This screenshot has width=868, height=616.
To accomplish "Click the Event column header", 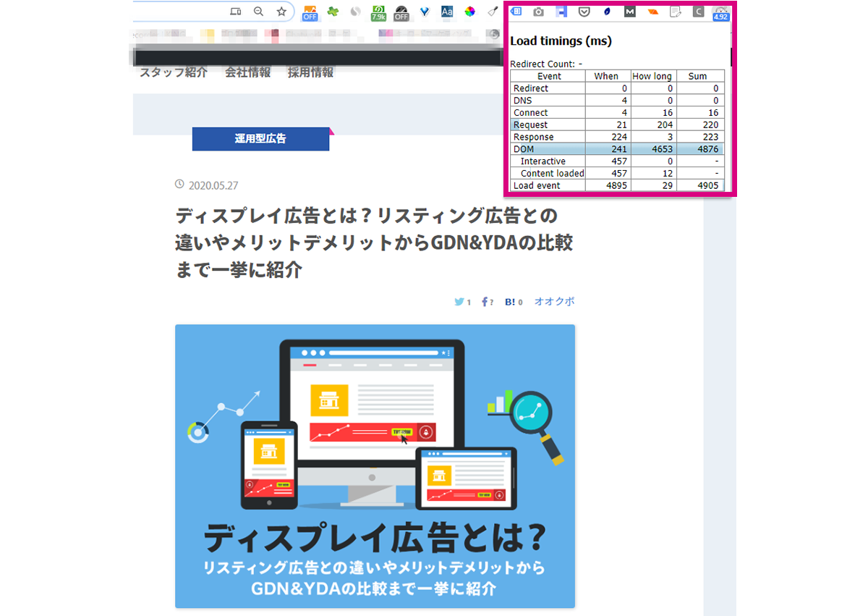I will (x=548, y=76).
